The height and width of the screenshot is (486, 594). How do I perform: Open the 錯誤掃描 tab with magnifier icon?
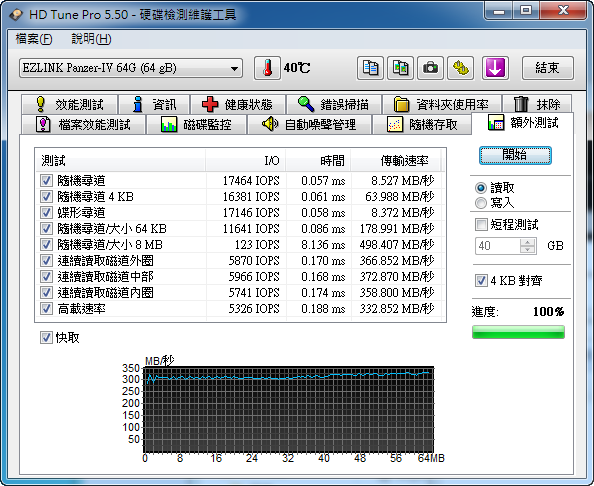(333, 104)
